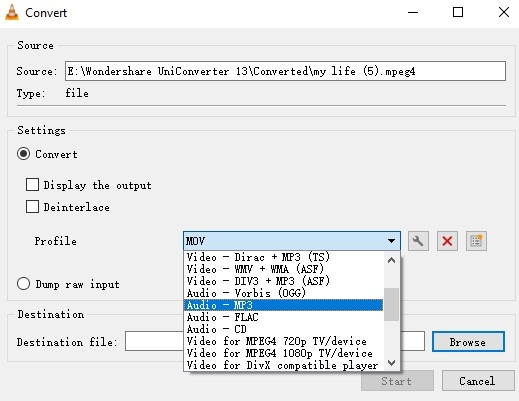Viewport: 519px width, 401px height.
Task: Click the VLC cone icon in title bar
Action: (12, 12)
